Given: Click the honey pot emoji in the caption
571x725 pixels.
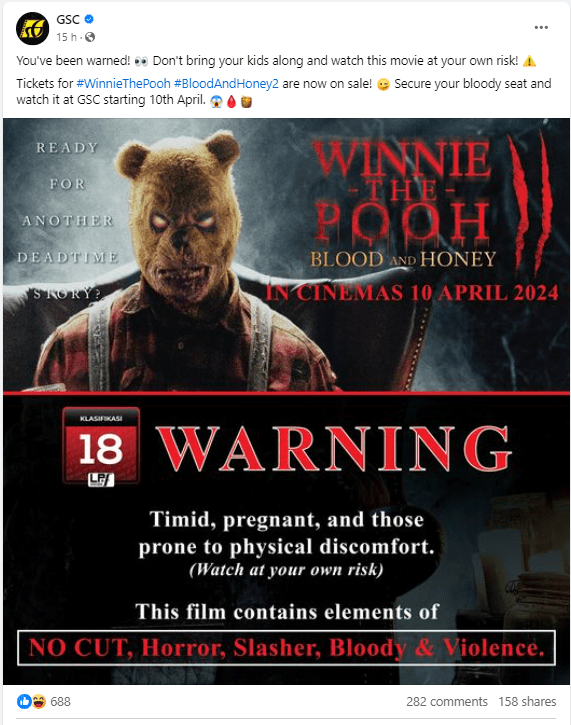Looking at the screenshot, I should click(246, 101).
